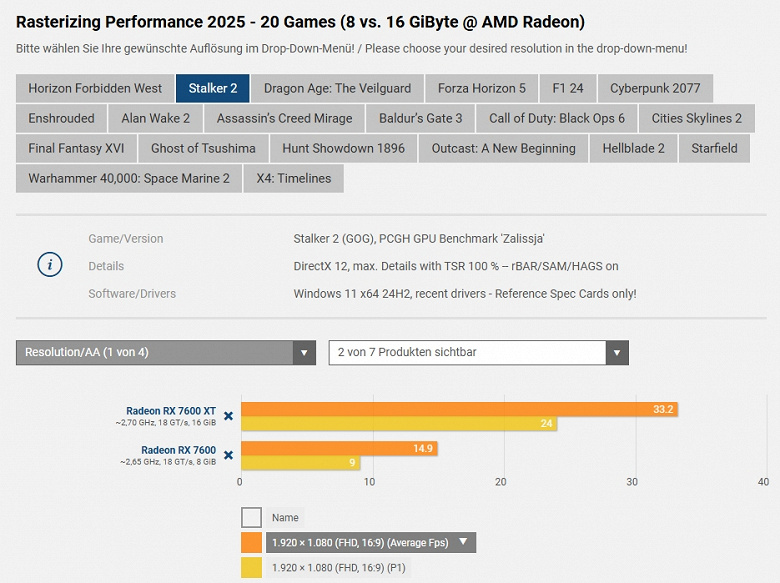This screenshot has width=780, height=583.
Task: Open the 2 von 7 Produkten sichtbar dropdown
Action: point(479,353)
